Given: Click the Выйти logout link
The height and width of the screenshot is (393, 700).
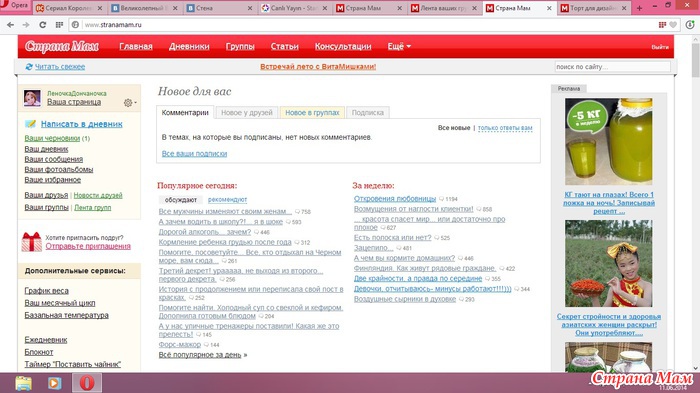Looking at the screenshot, I should [x=660, y=47].
